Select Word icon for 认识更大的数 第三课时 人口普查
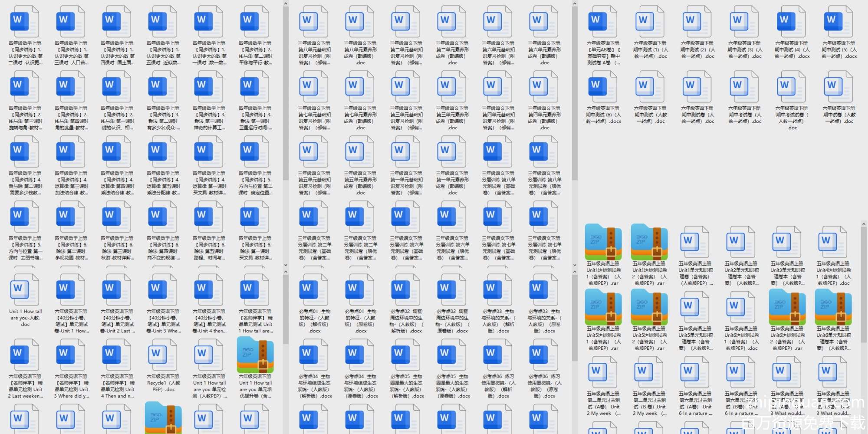 [71, 22]
